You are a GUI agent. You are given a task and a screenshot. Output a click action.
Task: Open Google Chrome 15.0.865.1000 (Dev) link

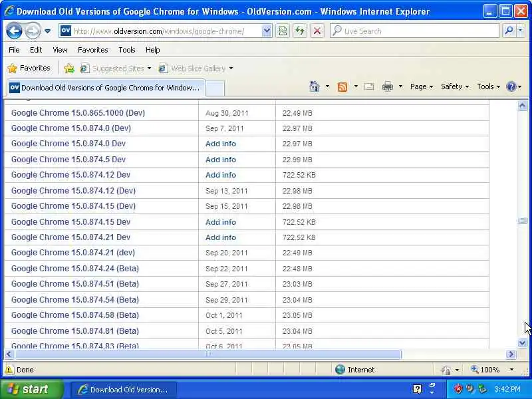click(x=78, y=113)
